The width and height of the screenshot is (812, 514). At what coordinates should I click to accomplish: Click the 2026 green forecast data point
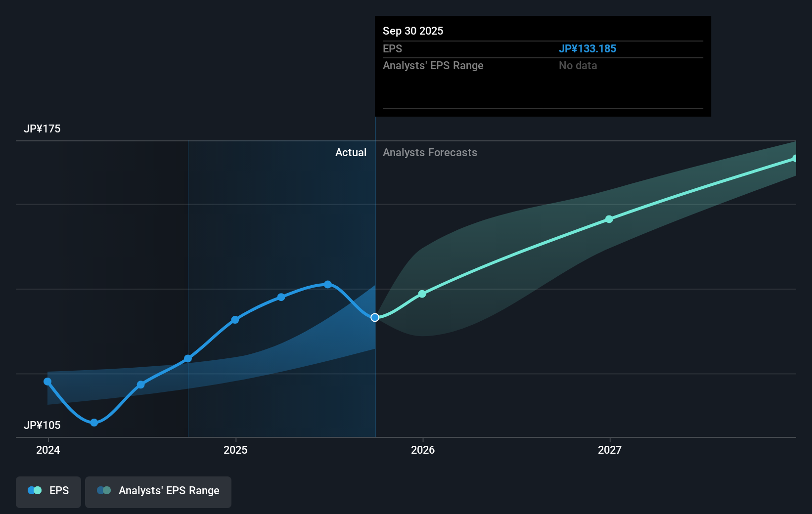tap(422, 294)
